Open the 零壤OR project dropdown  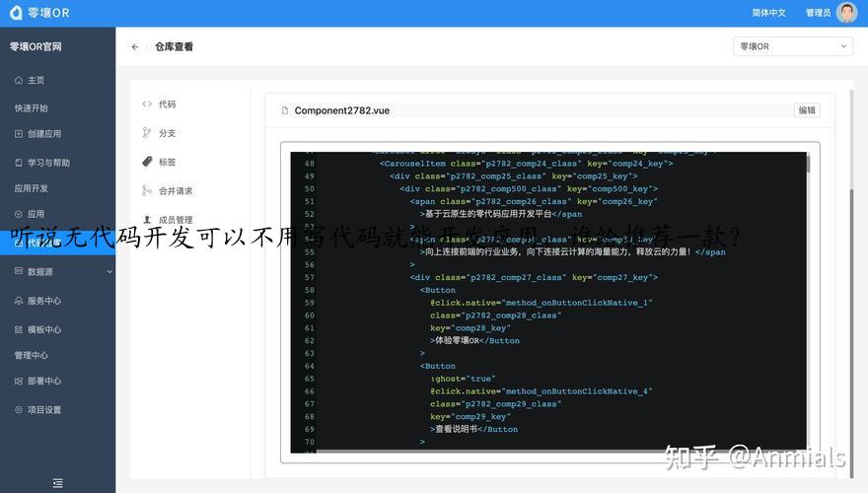pyautogui.click(x=793, y=46)
